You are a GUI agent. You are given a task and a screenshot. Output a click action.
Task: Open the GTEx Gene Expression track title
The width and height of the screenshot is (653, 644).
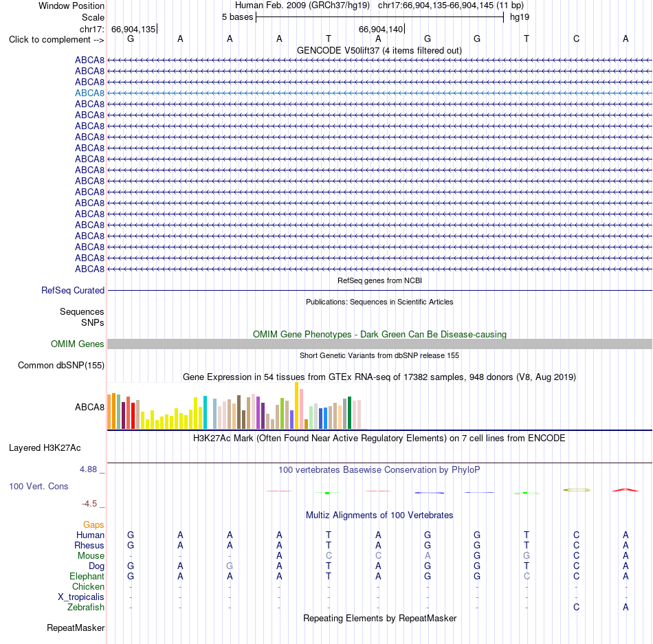tap(379, 377)
